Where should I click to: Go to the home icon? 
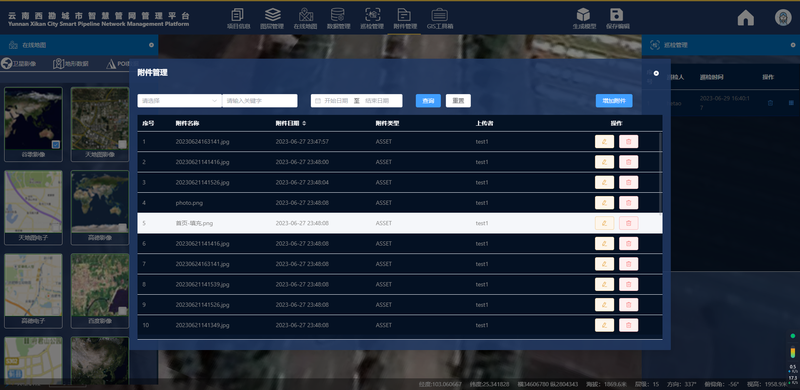click(x=745, y=18)
